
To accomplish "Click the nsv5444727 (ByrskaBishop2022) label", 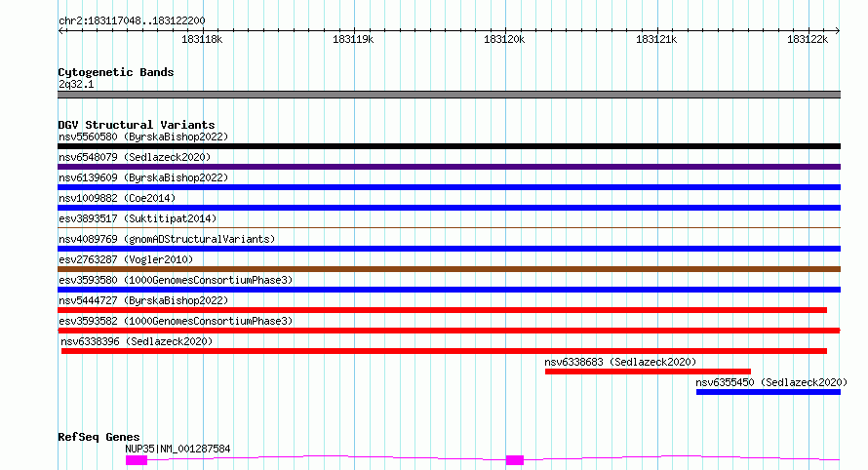I will pyautogui.click(x=143, y=300).
